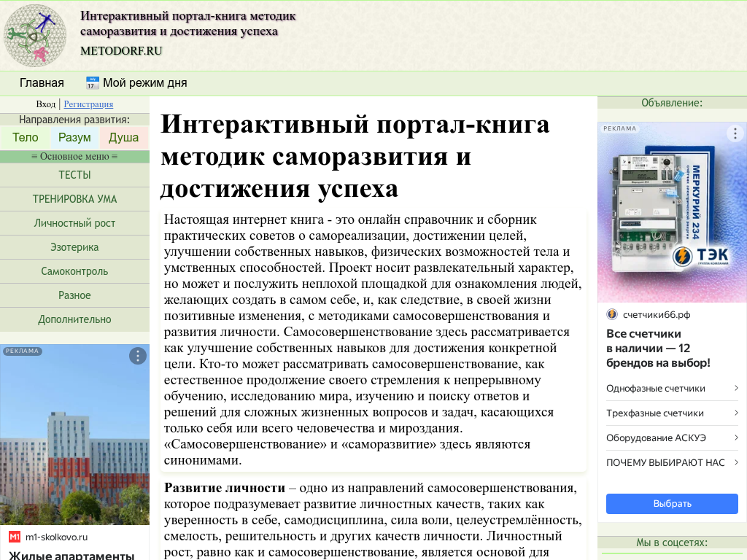Open the Эзотерика menu section

click(75, 247)
